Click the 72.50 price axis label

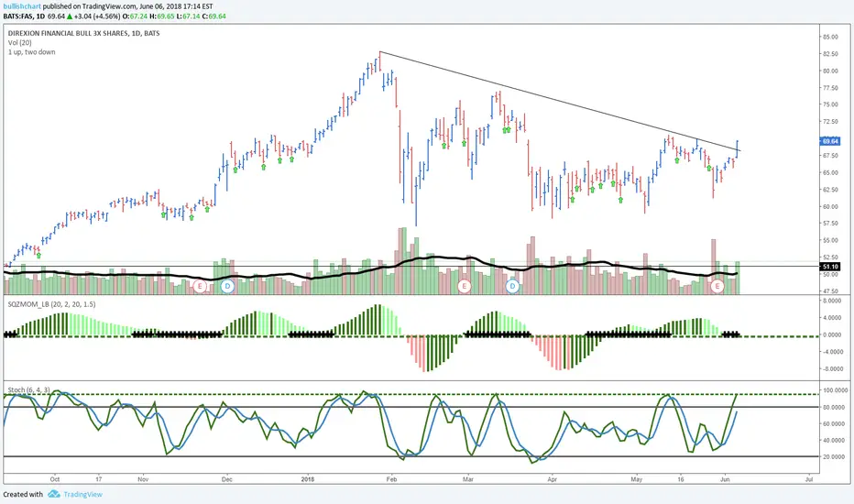click(830, 122)
